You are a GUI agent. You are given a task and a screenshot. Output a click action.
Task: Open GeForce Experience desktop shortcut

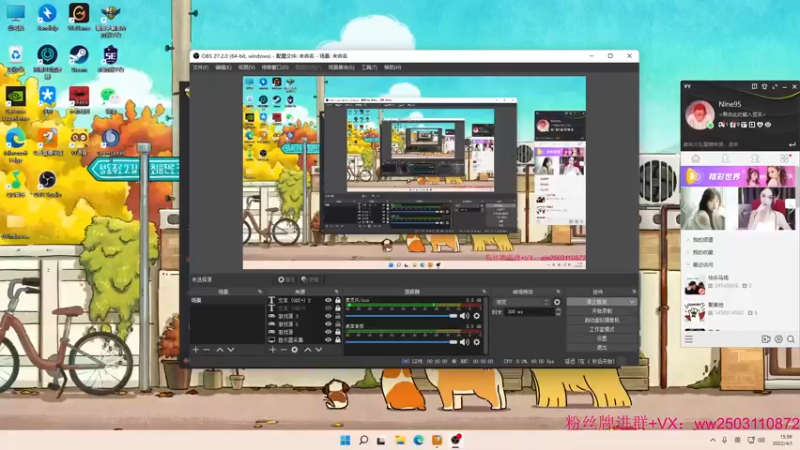(15, 104)
